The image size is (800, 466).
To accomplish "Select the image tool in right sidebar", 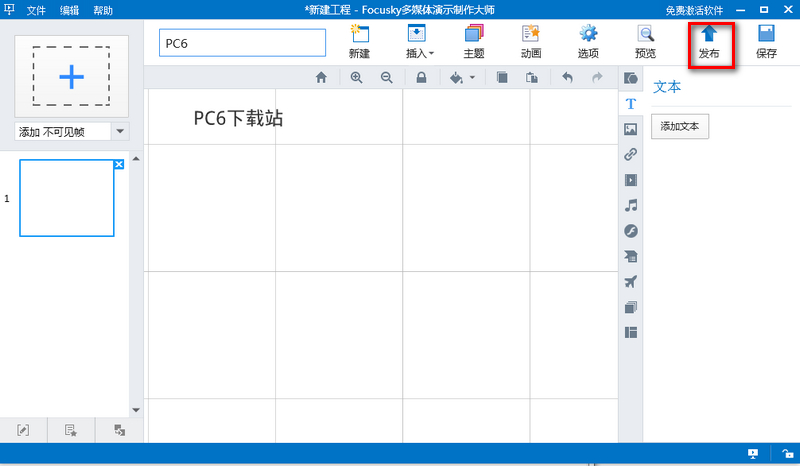I will pyautogui.click(x=631, y=129).
